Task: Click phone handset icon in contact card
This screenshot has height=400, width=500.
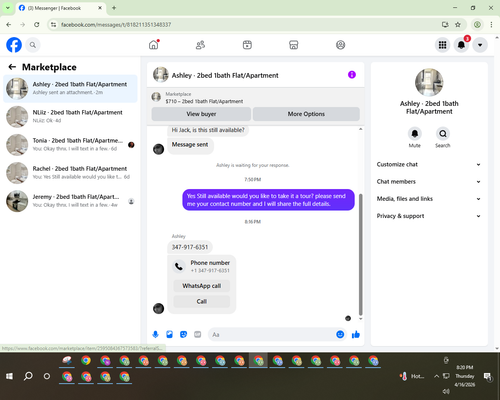Action: coord(179,266)
